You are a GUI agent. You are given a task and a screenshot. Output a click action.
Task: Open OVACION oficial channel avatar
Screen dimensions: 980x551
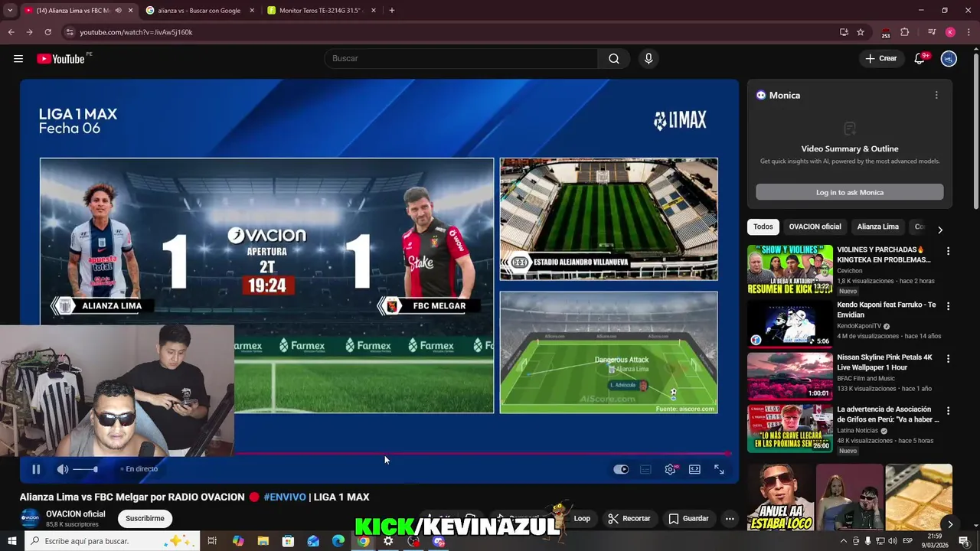click(30, 518)
